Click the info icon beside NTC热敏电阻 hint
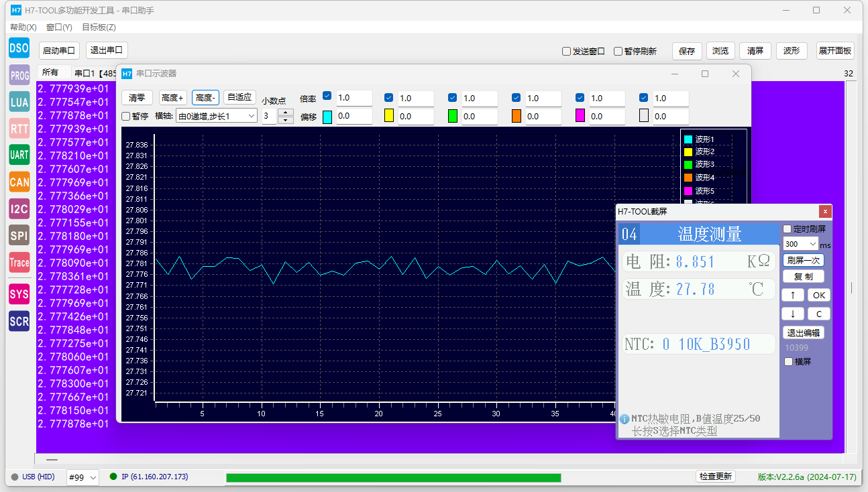The image size is (868, 492). (x=625, y=419)
